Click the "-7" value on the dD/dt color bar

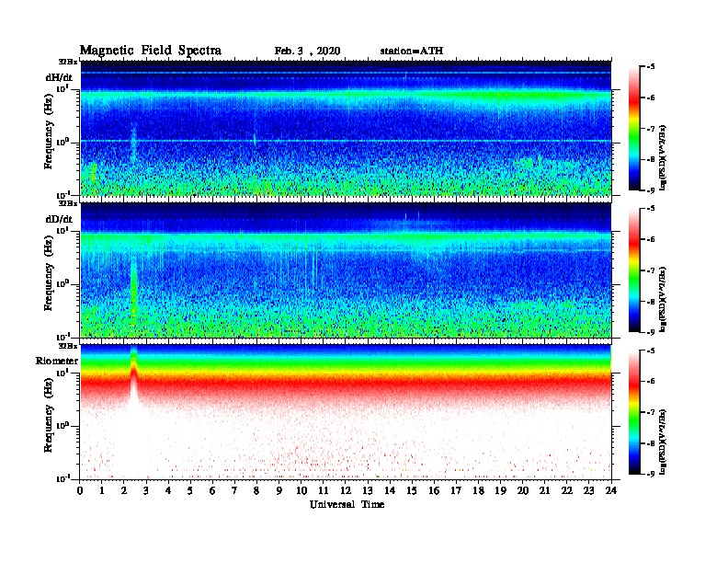click(651, 270)
